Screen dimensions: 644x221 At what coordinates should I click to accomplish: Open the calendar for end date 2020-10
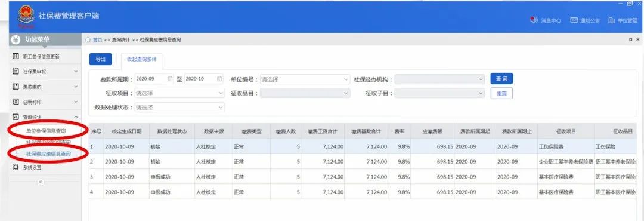(219, 79)
